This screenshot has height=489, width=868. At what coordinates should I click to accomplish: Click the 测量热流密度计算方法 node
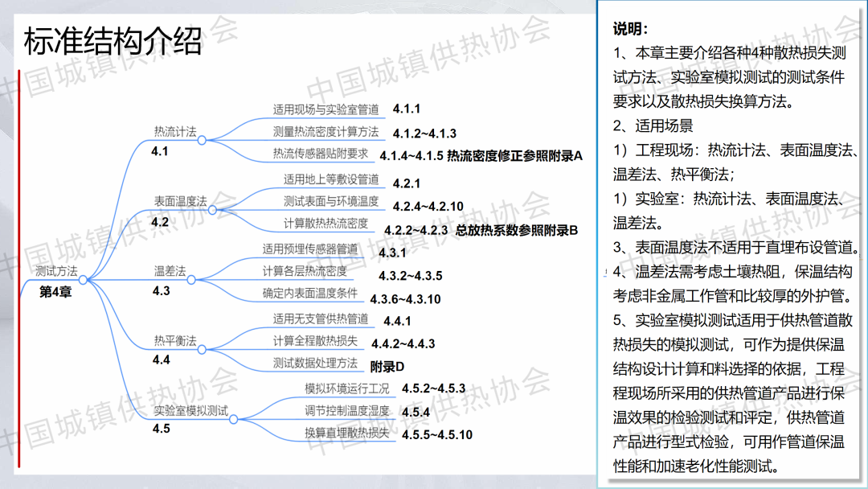325,131
